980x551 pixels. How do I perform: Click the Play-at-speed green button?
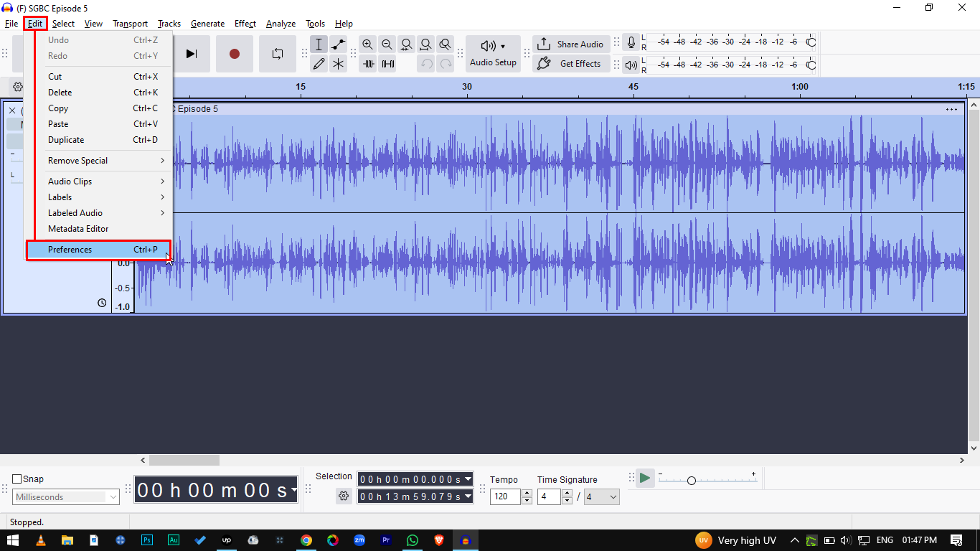click(x=645, y=478)
